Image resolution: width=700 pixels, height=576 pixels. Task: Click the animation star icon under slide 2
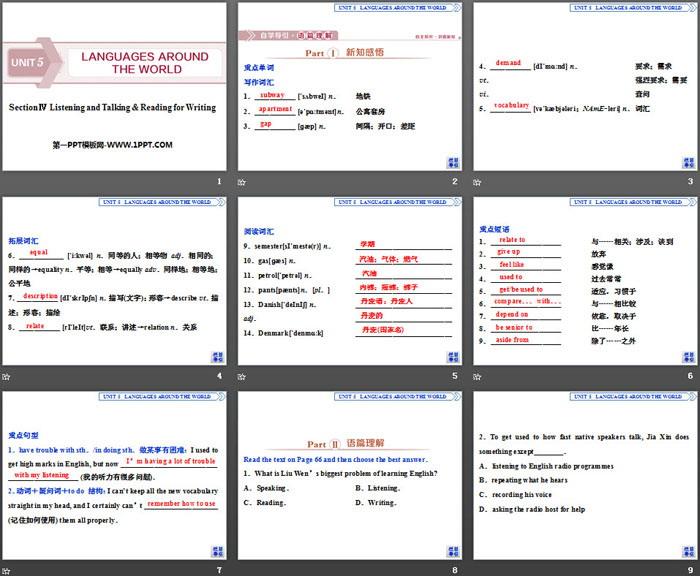241,182
